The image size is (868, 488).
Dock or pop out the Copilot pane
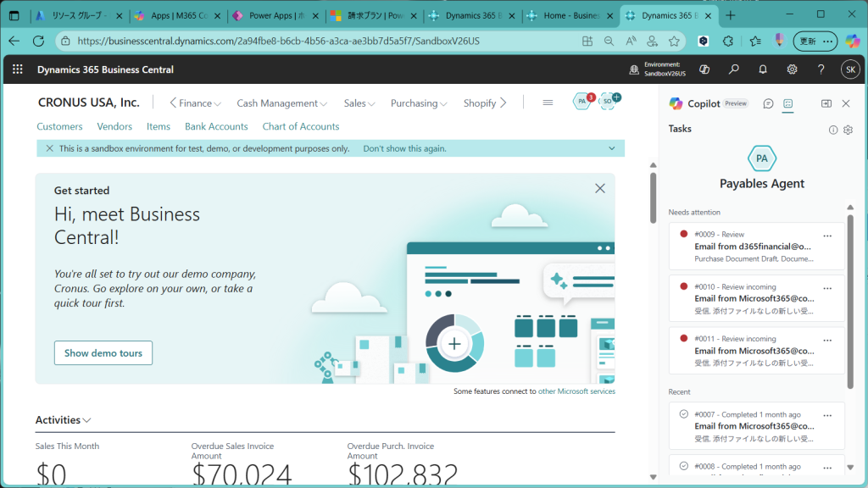(826, 103)
